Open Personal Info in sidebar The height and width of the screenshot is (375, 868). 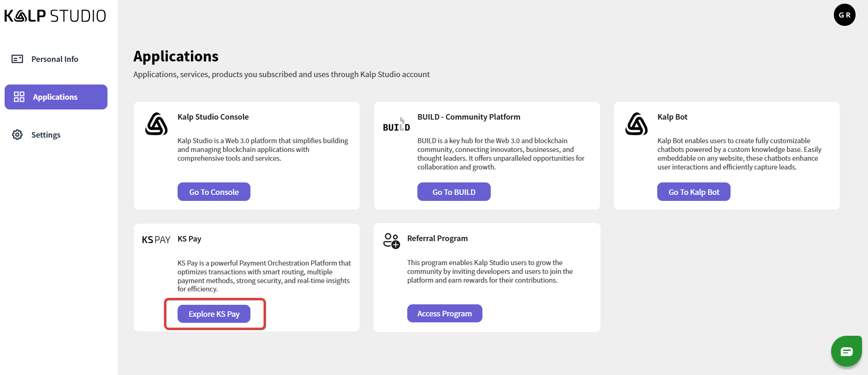point(54,59)
